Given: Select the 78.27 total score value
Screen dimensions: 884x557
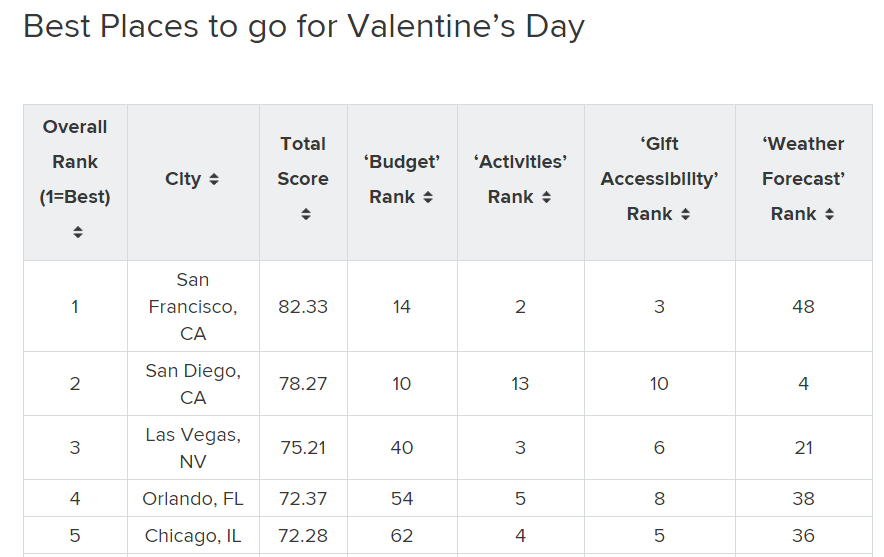Looking at the screenshot, I should [303, 384].
